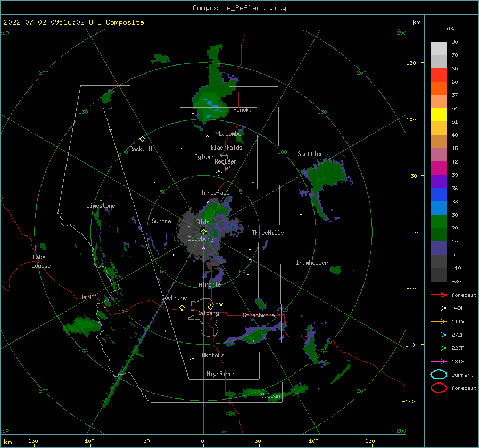The height and width of the screenshot is (448, 479).
Task: Click the 65 dBZ red color swatch
Action: tap(439, 75)
